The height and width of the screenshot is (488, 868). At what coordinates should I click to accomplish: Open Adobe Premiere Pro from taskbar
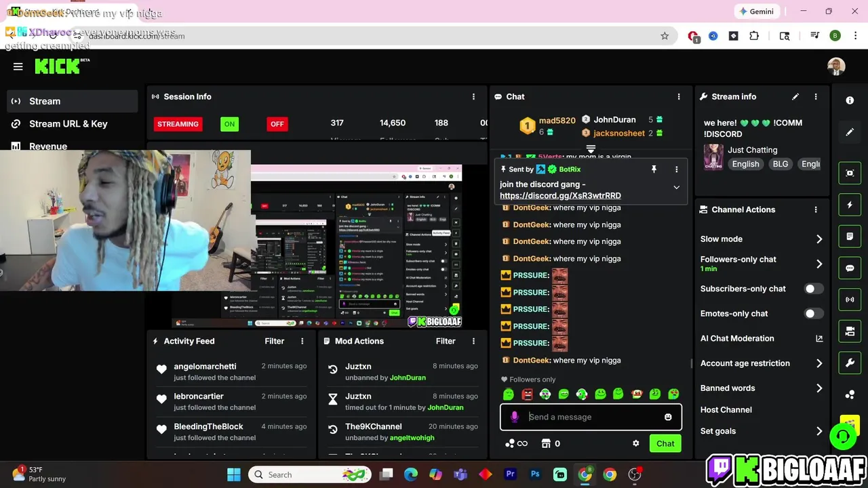[510, 474]
